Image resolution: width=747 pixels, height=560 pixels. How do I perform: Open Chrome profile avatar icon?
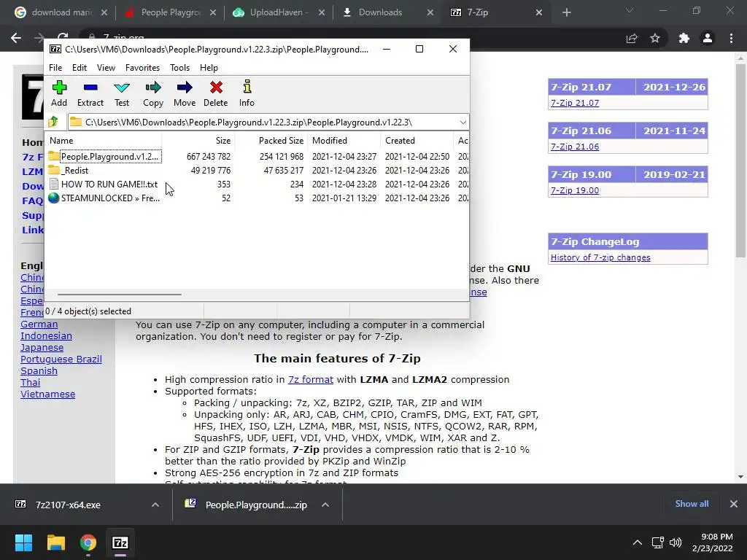pos(708,38)
